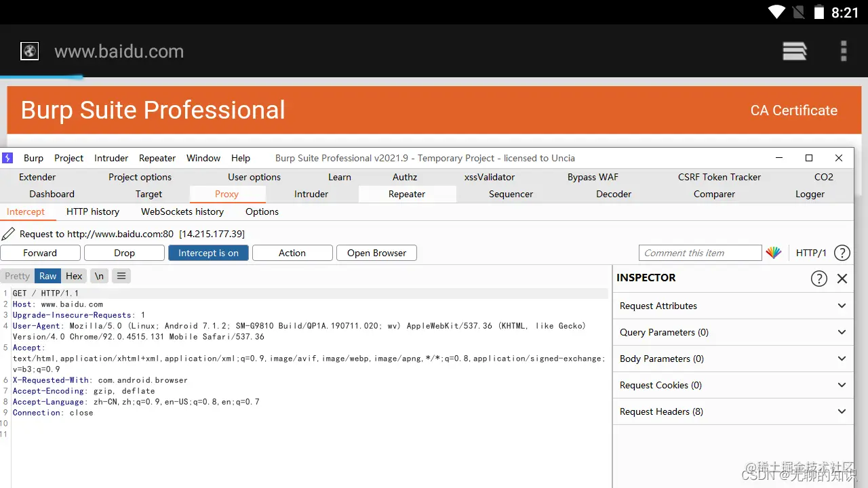Open the Project menu
The width and height of the screenshot is (868, 488).
click(x=68, y=158)
